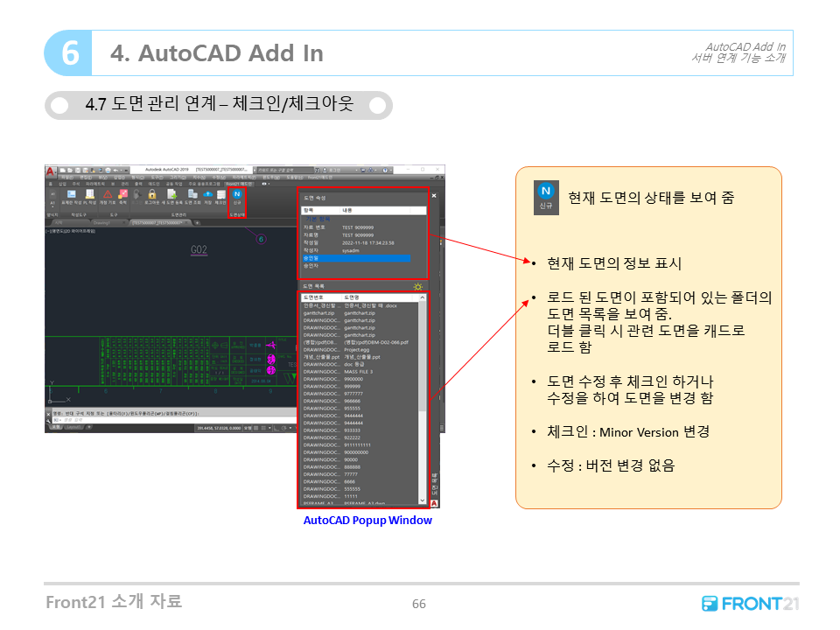Screen dimensions: 840x630
Task: Select the highlighted 승인일 property row
Action: click(x=357, y=258)
